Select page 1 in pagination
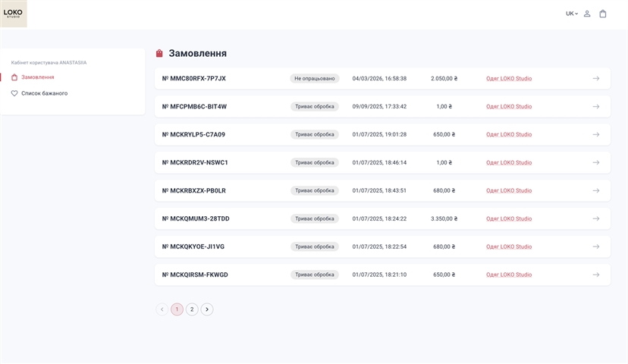 tap(177, 309)
